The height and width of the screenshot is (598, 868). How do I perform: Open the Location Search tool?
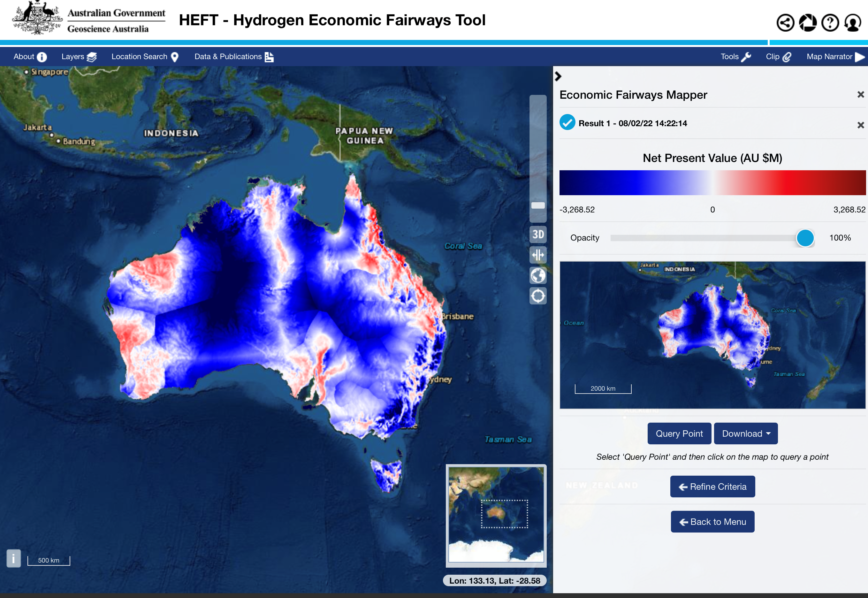pyautogui.click(x=144, y=57)
